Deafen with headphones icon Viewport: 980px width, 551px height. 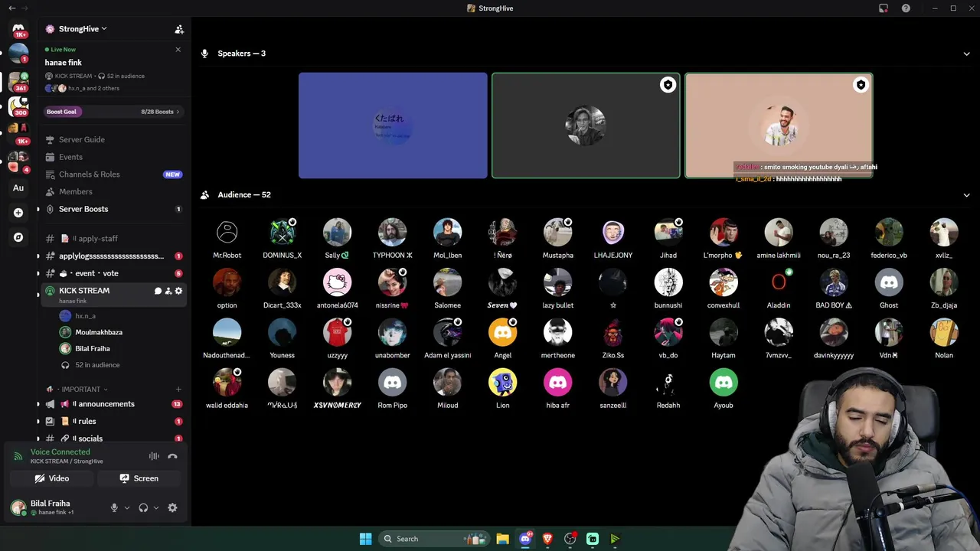click(143, 507)
